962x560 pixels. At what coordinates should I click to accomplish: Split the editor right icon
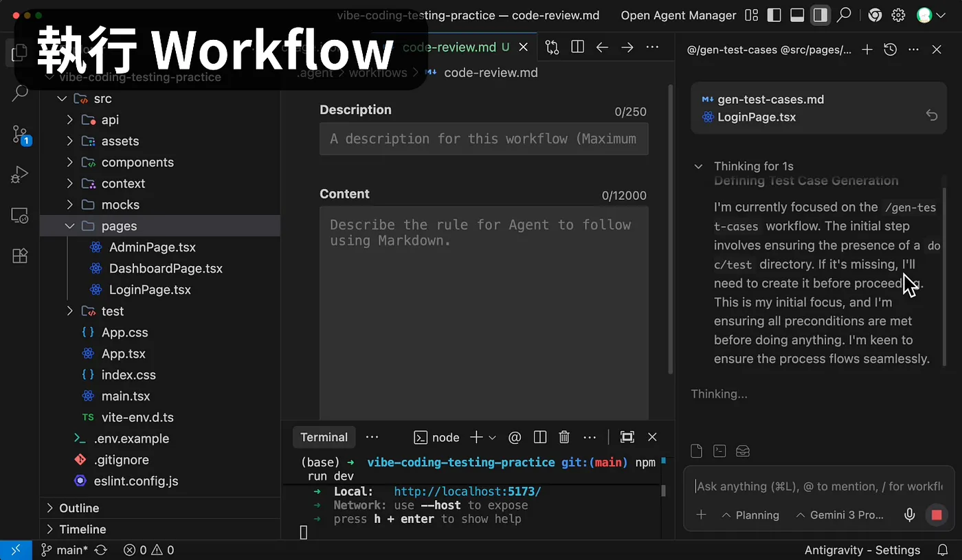click(578, 47)
